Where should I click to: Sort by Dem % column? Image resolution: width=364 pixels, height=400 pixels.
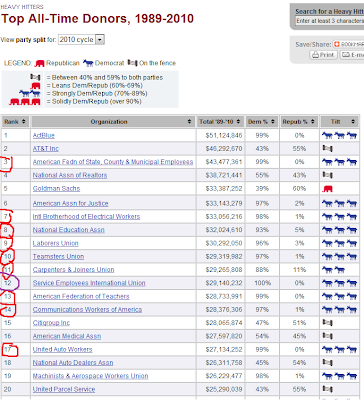click(262, 122)
